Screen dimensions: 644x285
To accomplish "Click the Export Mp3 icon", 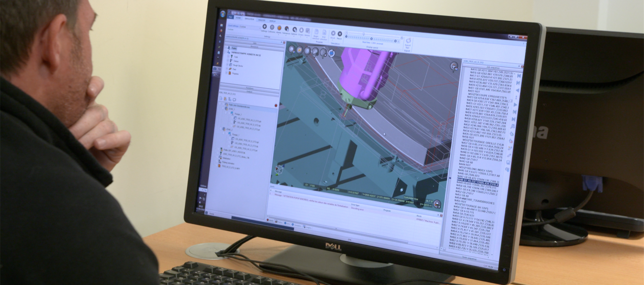I will point(408,41).
